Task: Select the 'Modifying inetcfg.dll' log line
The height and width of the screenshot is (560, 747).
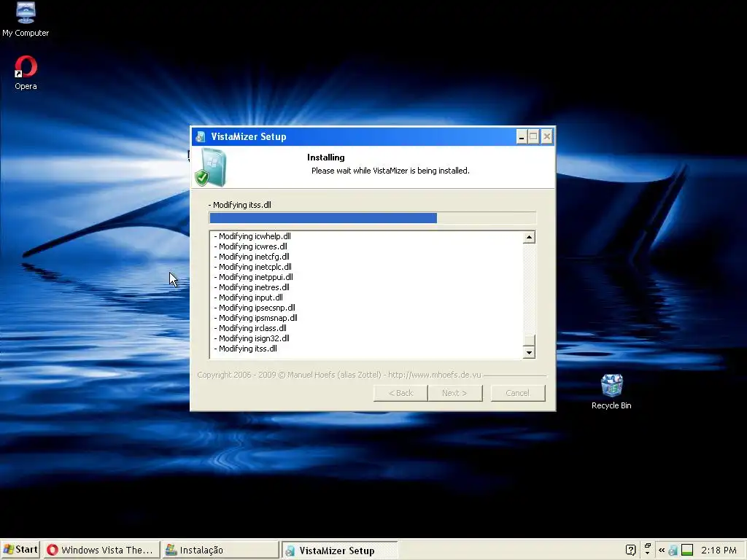Action: click(252, 257)
